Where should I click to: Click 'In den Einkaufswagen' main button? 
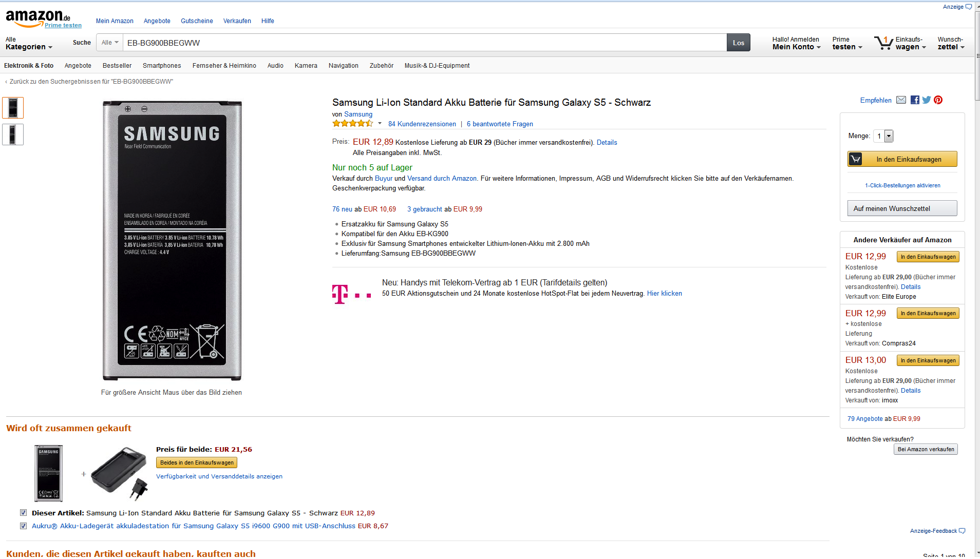pyautogui.click(x=902, y=159)
